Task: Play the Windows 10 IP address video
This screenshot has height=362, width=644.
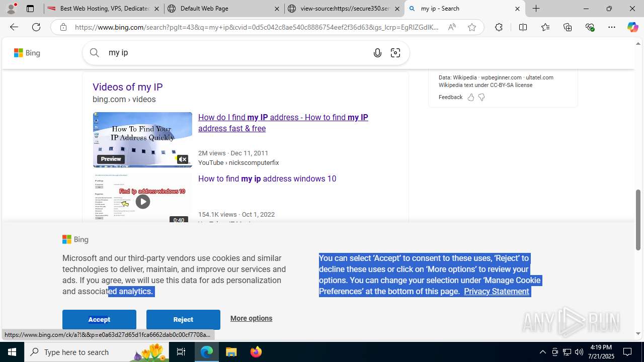Action: point(143,202)
